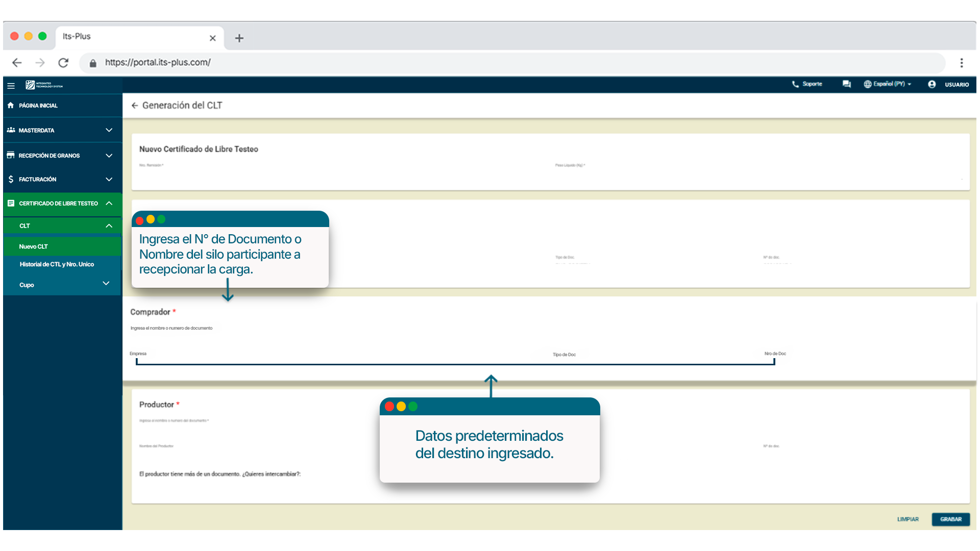Click the LIMPIAR button
Viewport: 980px width, 551px height.
pos(908,519)
